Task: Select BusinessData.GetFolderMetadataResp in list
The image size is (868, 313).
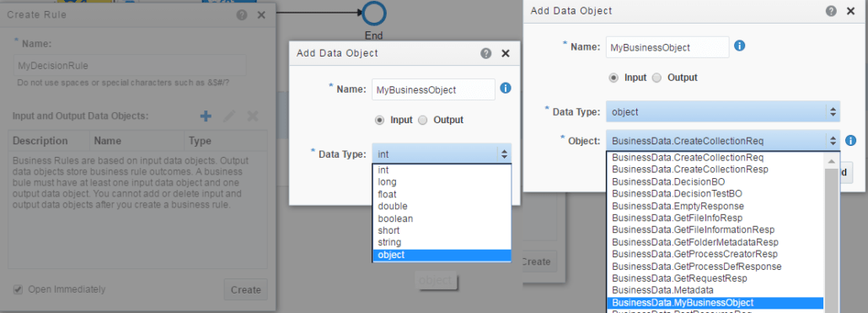Action: coord(715,242)
